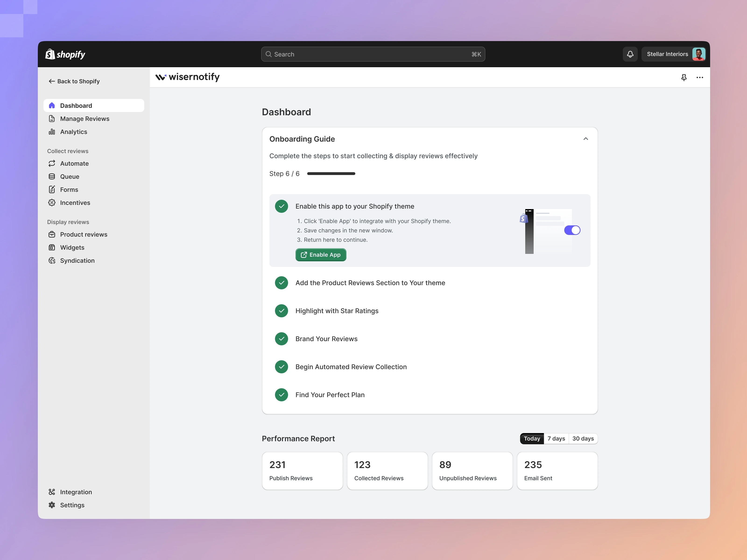Switch to the 30 days tab
The width and height of the screenshot is (747, 560).
tap(583, 438)
